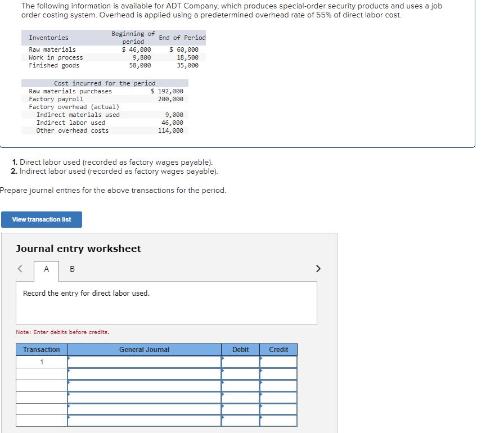
Task: Click the right navigation chevron
Action: tap(318, 269)
